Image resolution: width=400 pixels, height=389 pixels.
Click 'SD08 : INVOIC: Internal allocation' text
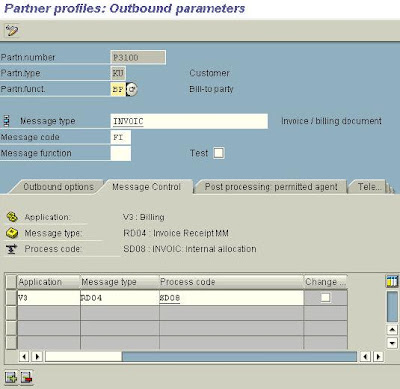(x=190, y=249)
